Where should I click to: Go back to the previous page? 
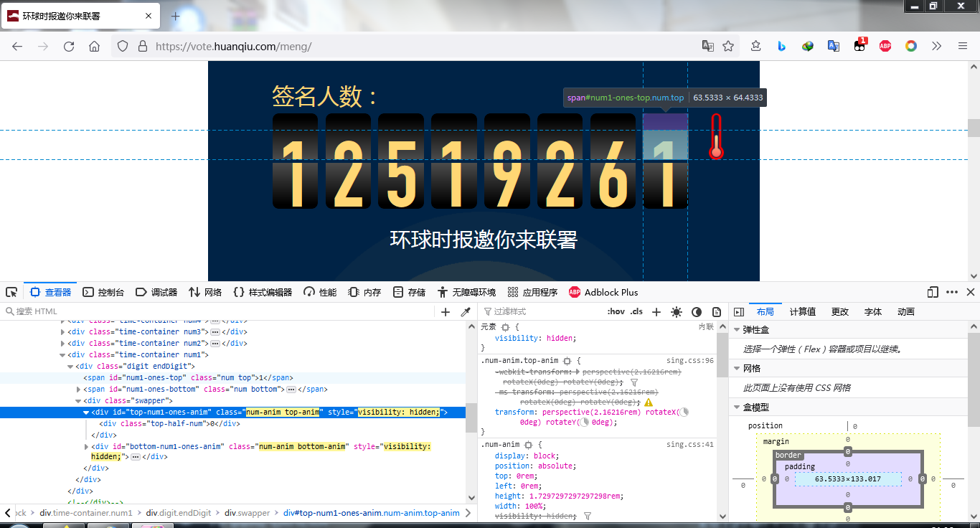17,46
